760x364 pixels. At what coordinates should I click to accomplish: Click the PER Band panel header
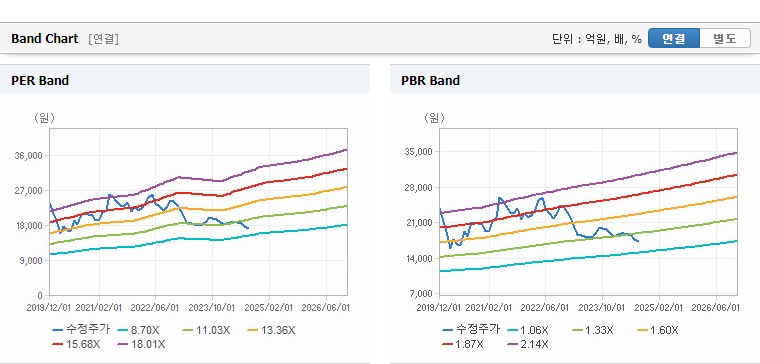click(x=185, y=80)
